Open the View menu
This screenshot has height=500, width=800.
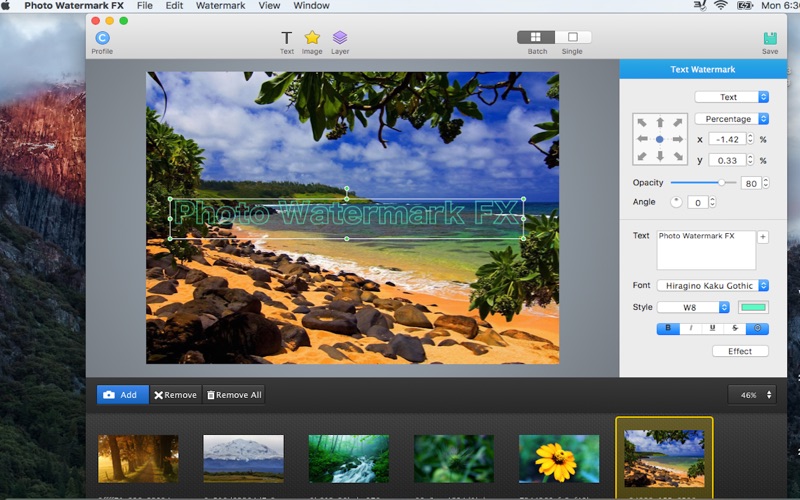tap(269, 6)
